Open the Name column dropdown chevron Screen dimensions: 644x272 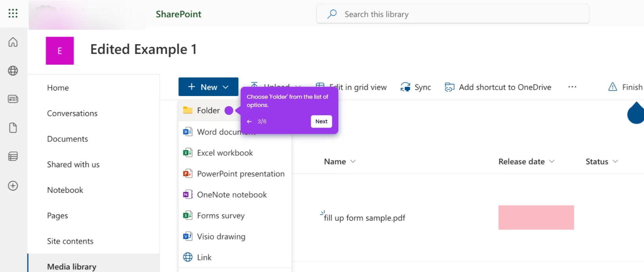pyautogui.click(x=353, y=161)
